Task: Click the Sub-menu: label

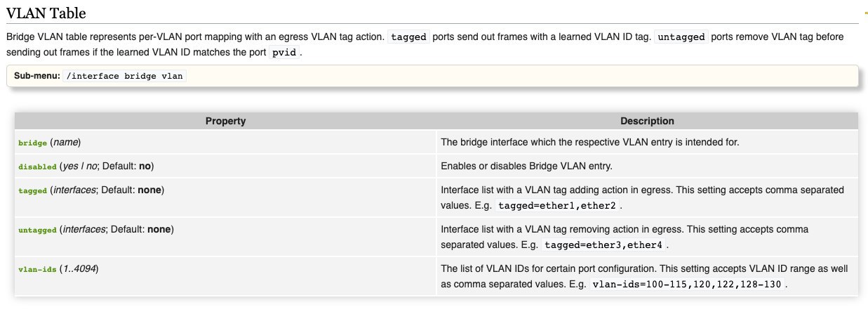Action: tap(37, 76)
